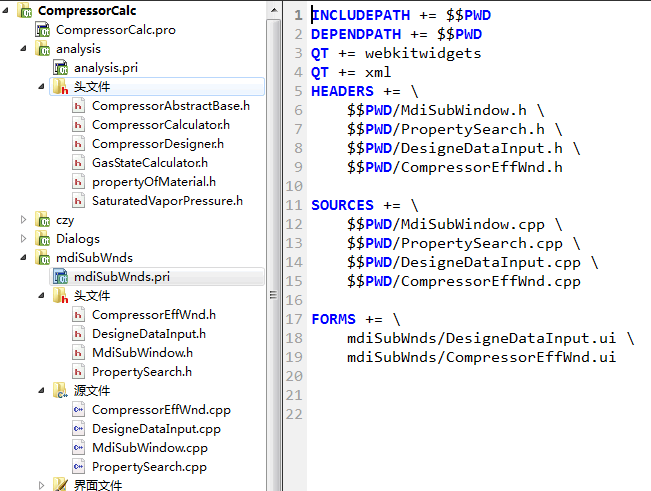Click the mdiSubWnds.pri file icon
651x491 pixels.
tap(60, 277)
